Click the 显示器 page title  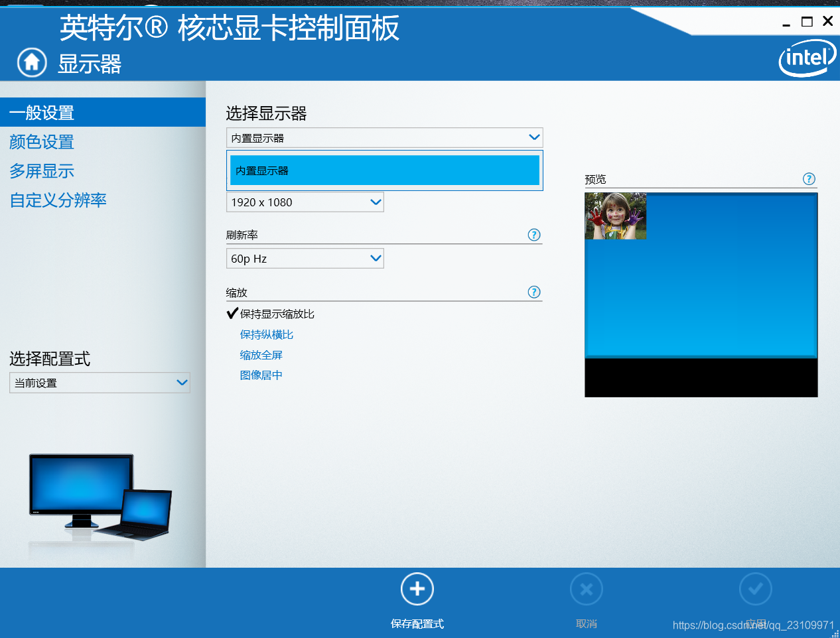[x=90, y=64]
